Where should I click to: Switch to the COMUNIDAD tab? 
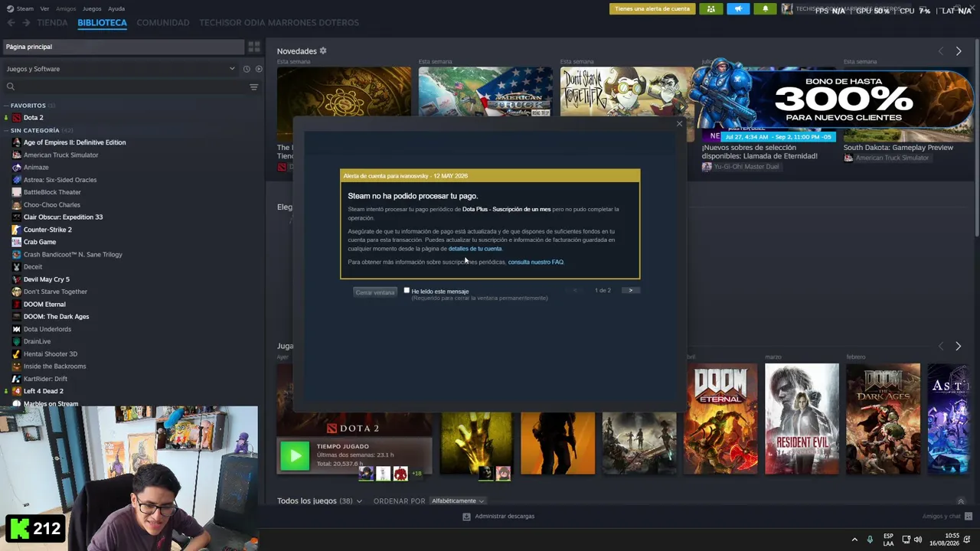click(x=163, y=23)
